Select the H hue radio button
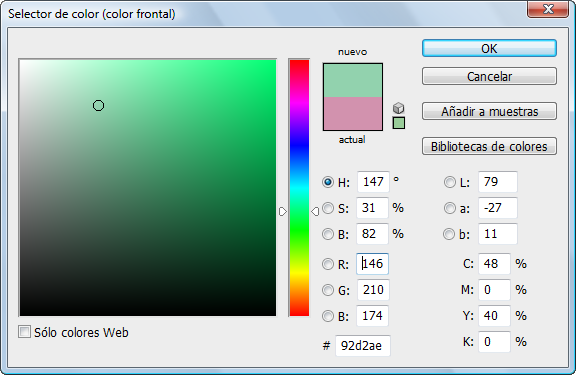This screenshot has width=576, height=375. point(328,182)
